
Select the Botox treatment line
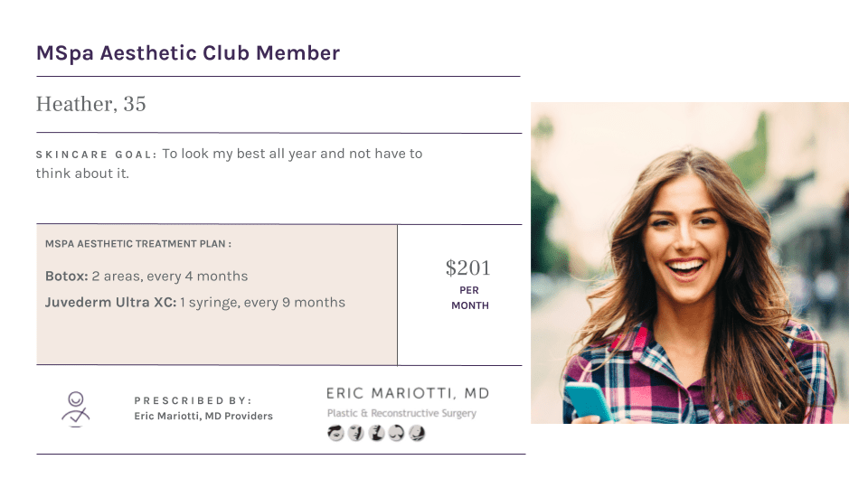[x=146, y=277]
